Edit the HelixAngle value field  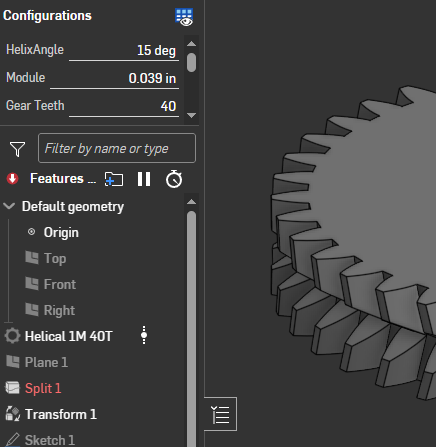124,51
